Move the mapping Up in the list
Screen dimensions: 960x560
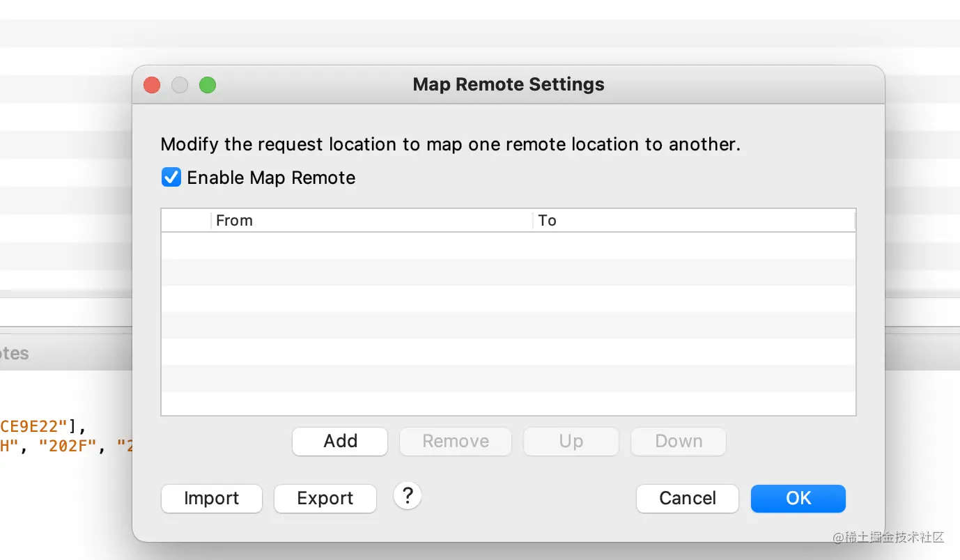click(571, 441)
